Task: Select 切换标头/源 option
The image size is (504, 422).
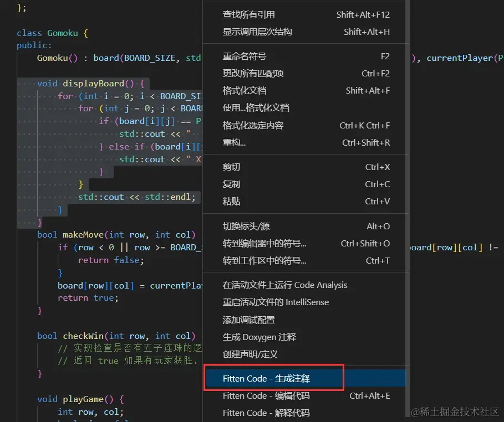Action: tap(306, 227)
